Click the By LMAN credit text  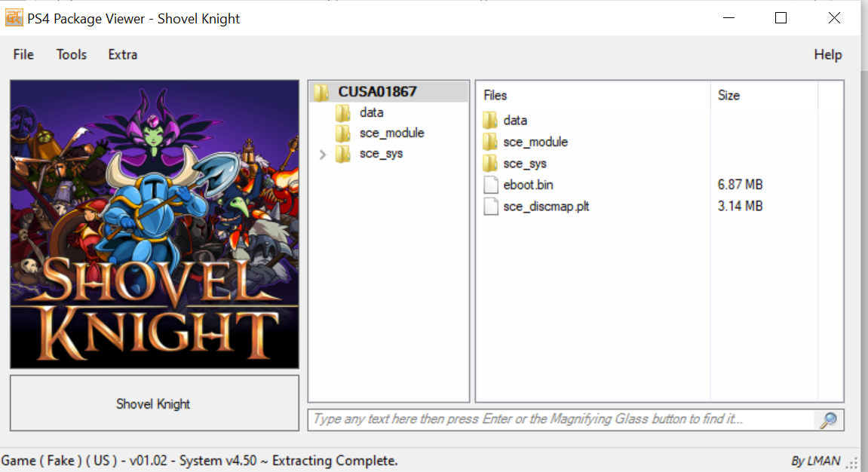(x=815, y=461)
